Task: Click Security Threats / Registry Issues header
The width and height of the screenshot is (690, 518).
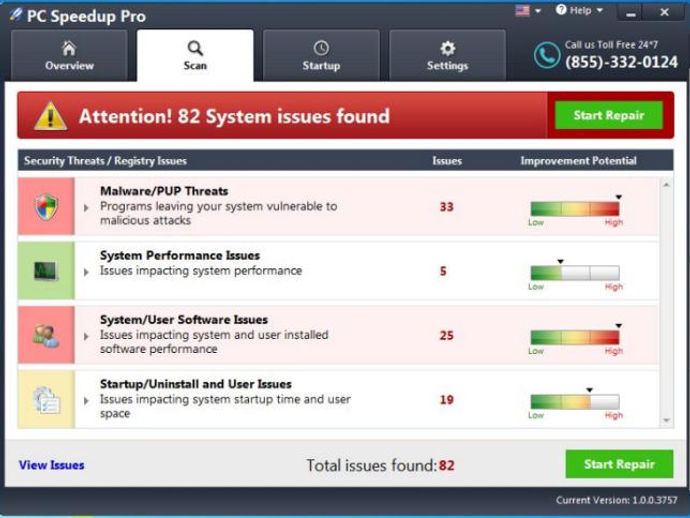Action: click(x=106, y=161)
